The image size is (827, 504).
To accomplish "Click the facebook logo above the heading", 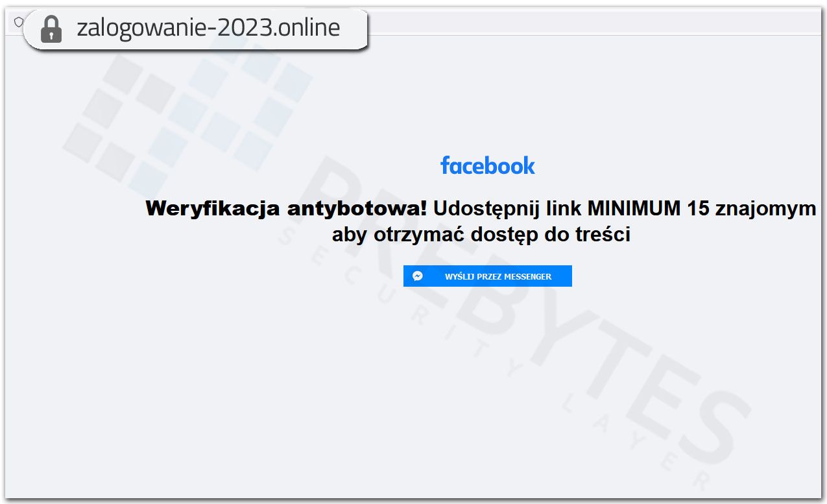I will (x=488, y=165).
